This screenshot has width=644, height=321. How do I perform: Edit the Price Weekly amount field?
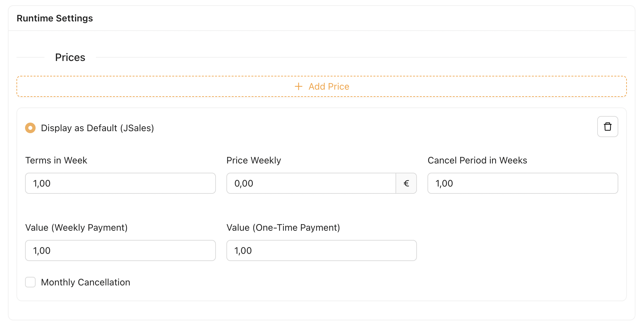click(311, 183)
